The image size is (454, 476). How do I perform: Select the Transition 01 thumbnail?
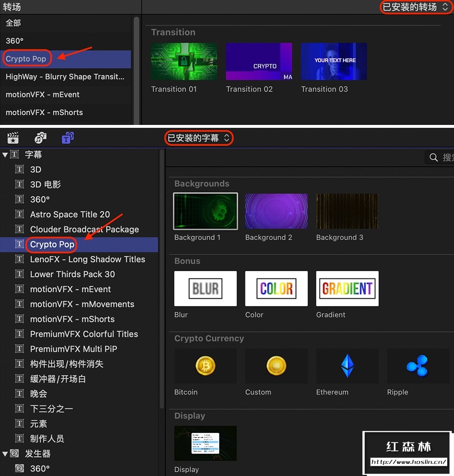[184, 61]
